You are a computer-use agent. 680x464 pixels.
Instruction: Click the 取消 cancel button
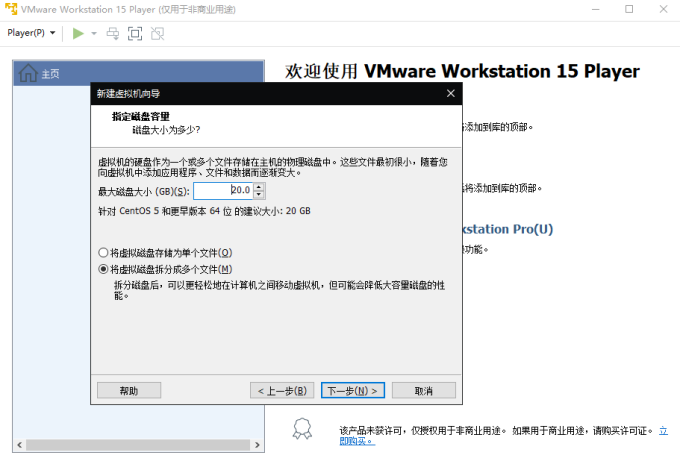point(424,390)
